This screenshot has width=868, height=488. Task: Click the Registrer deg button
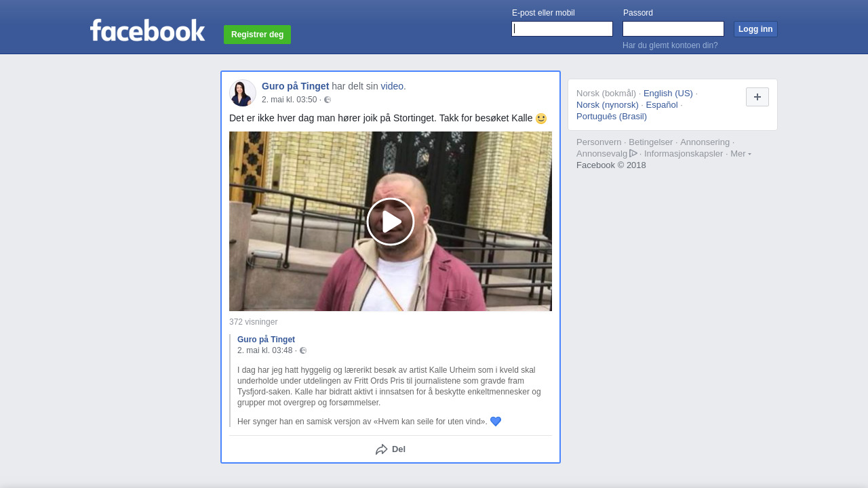coord(258,35)
